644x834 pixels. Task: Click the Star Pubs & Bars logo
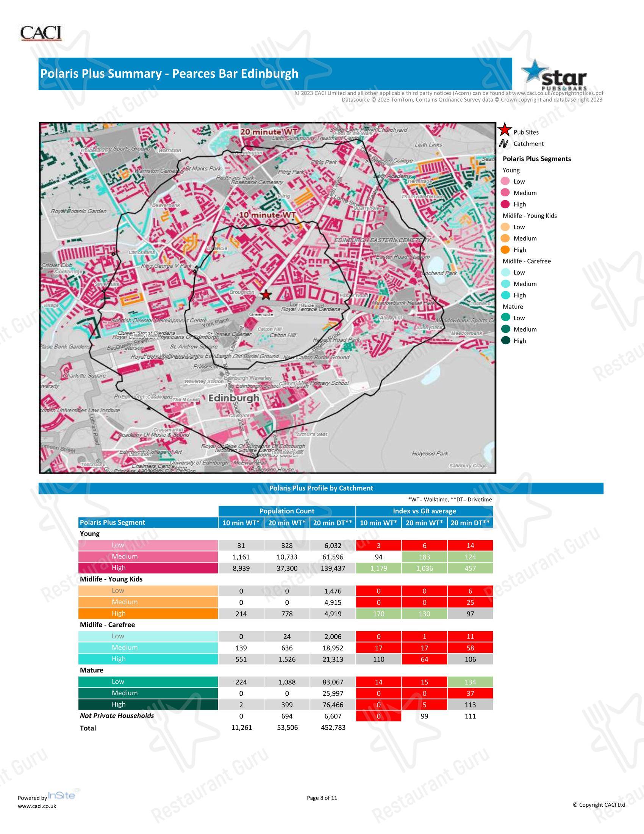tap(554, 74)
